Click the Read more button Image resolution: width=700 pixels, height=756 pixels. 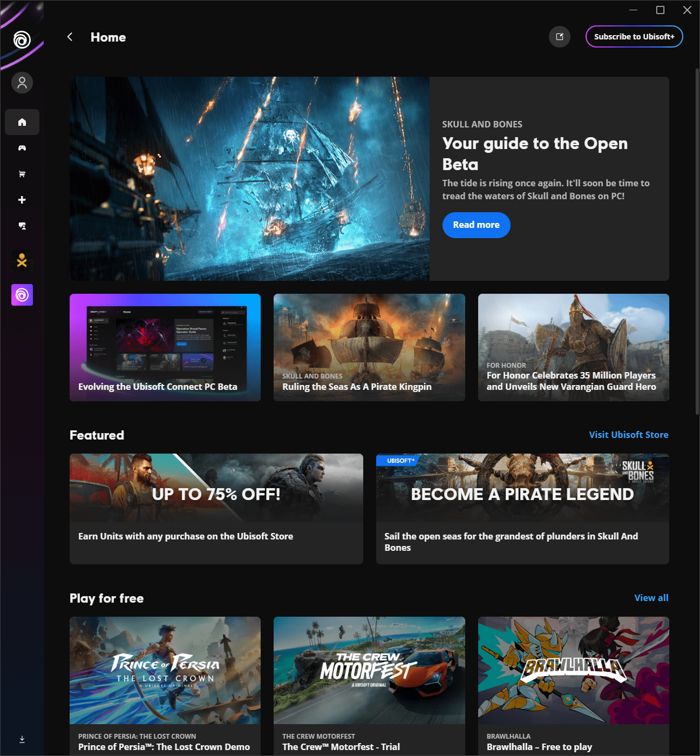tap(477, 225)
